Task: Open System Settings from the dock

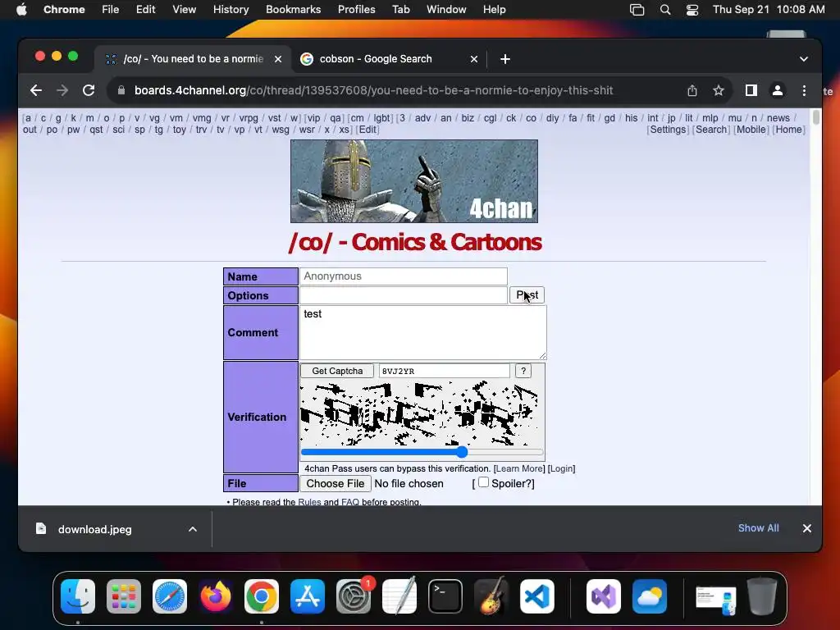Action: (354, 596)
